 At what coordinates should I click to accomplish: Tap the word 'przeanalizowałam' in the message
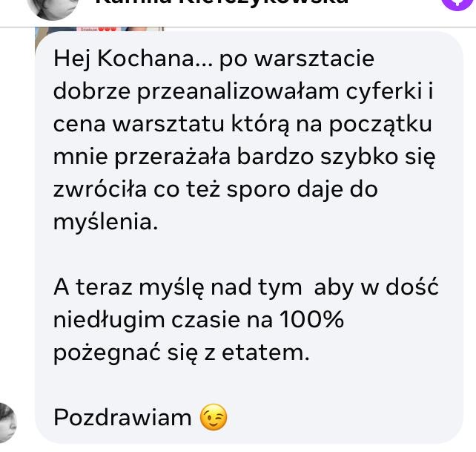238,92
